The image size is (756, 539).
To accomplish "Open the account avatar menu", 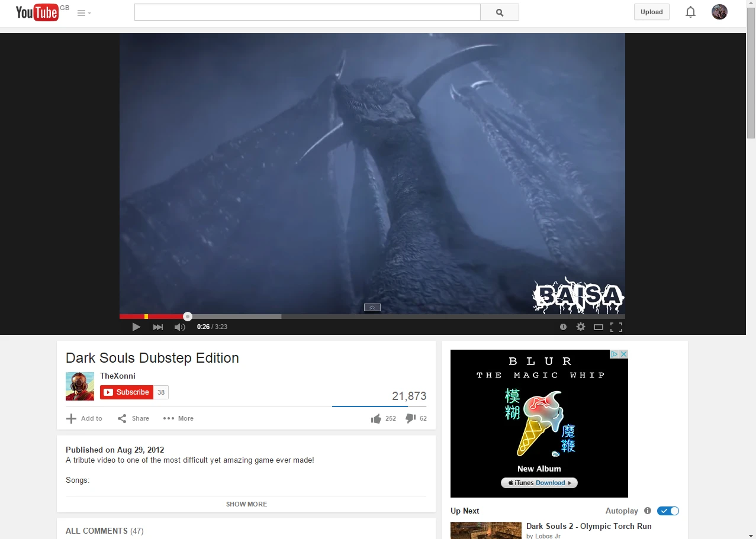I will 719,12.
